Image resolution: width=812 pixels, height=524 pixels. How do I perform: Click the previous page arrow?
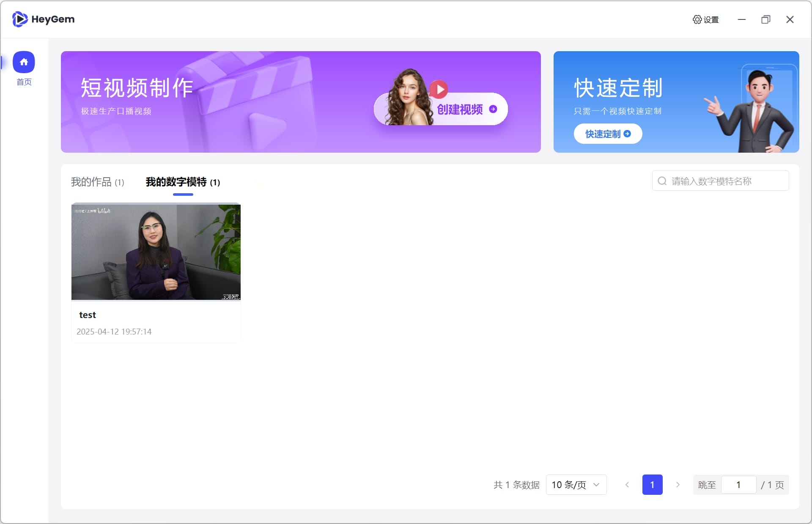pyautogui.click(x=627, y=485)
